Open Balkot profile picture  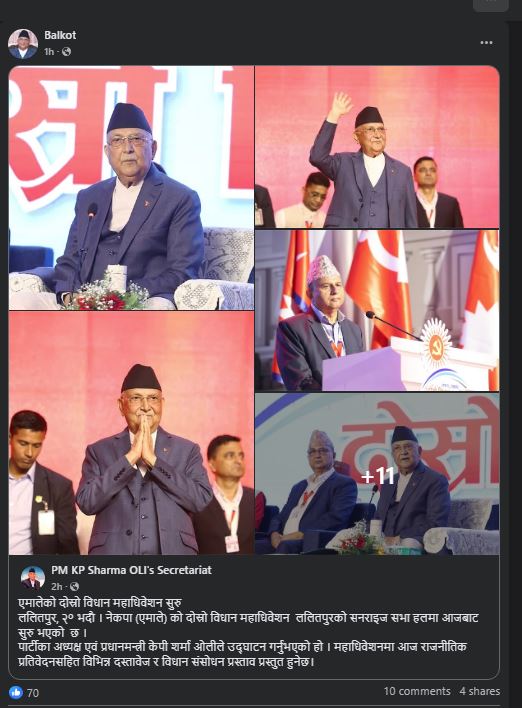pos(23,44)
